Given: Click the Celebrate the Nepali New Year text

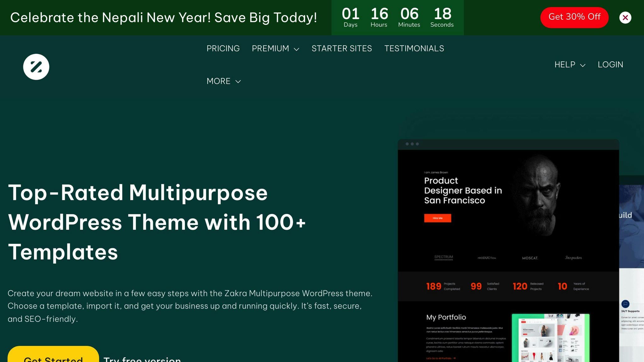Looking at the screenshot, I should point(164,18).
